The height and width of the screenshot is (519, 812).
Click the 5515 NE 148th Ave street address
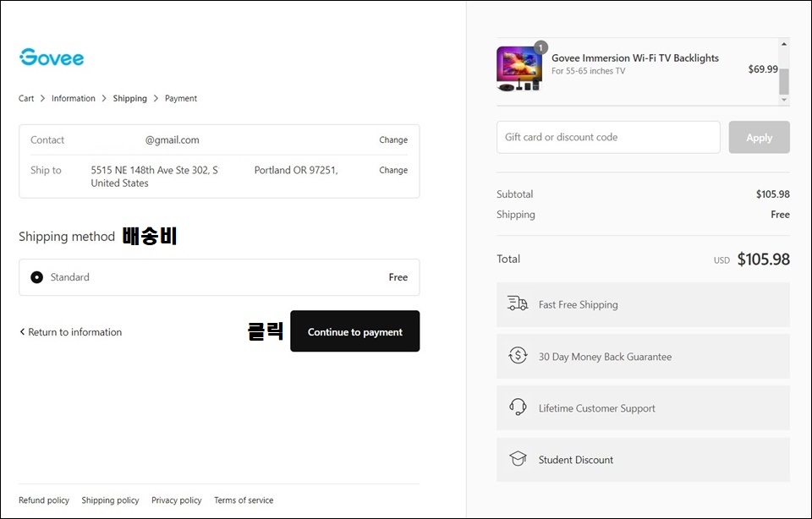coord(154,170)
